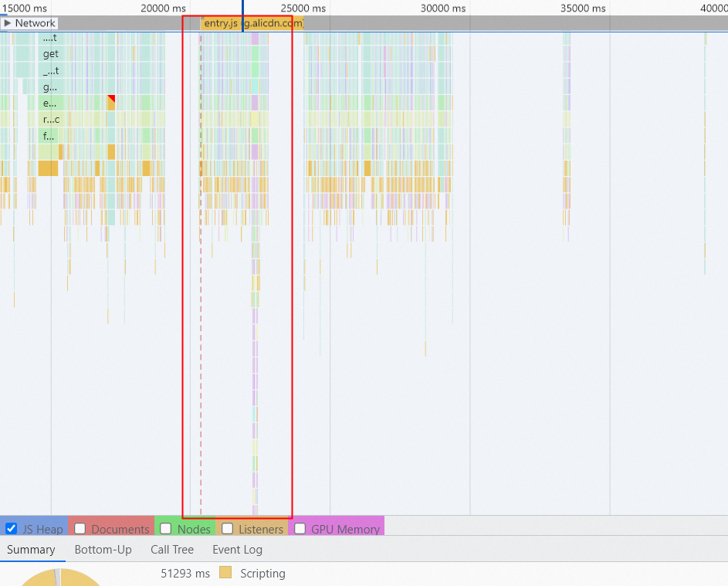Click the "35000 ms" ruler label
The height and width of the screenshot is (586, 728).
click(583, 8)
